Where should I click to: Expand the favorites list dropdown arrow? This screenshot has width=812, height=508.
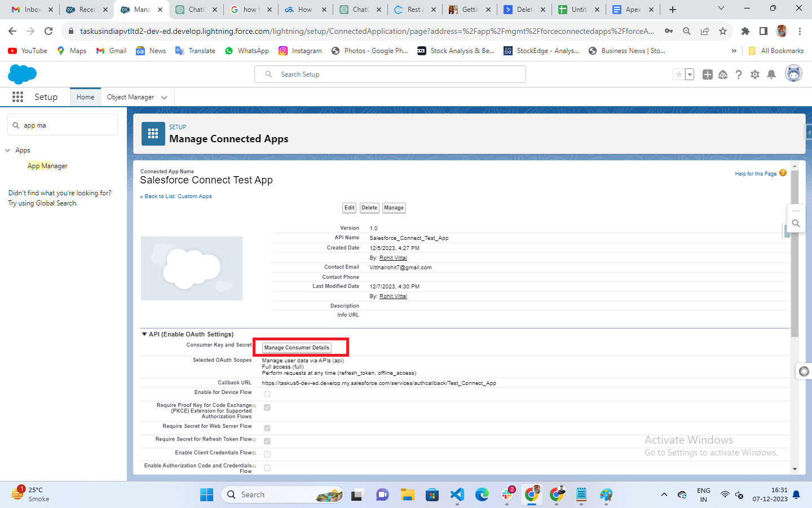pos(690,75)
